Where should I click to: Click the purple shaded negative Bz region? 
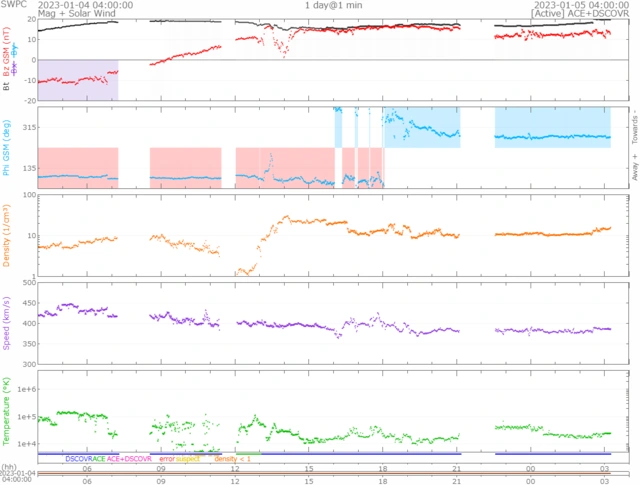click(x=78, y=80)
